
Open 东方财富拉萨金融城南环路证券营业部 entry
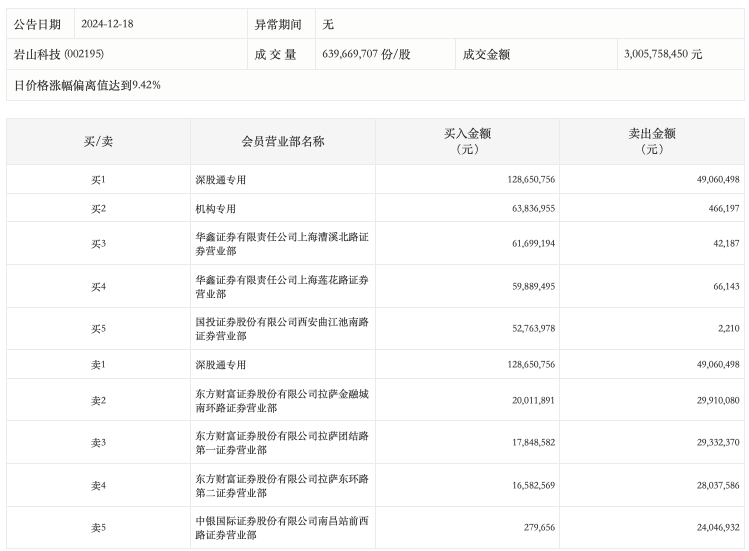[x=282, y=400]
